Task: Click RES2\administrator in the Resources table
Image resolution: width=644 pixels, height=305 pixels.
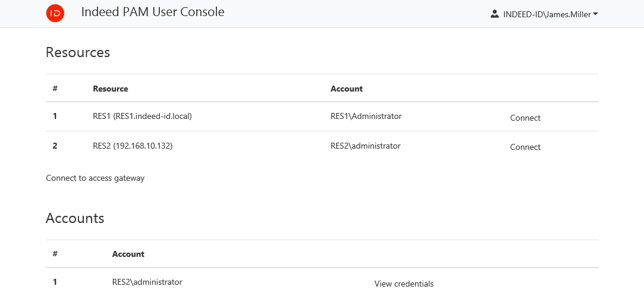Action: pyautogui.click(x=365, y=146)
